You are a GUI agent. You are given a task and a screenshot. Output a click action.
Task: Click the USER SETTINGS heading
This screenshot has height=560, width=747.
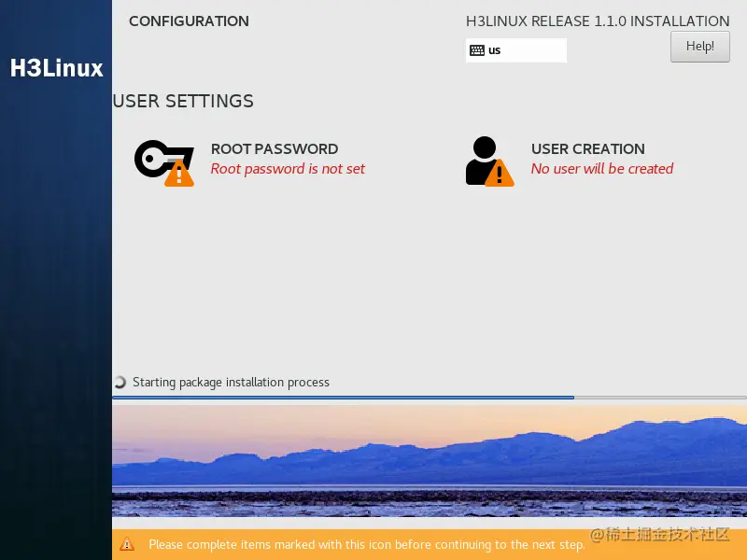pos(183,101)
